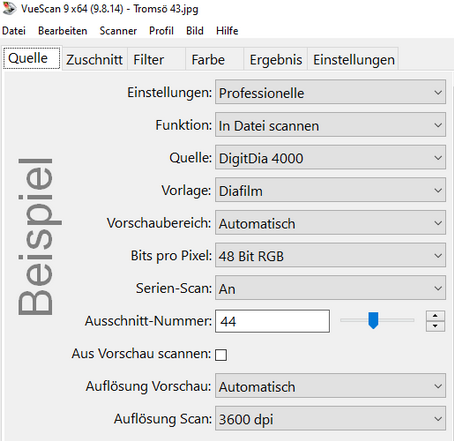Expand the Funktion In Datei scannen dropdown
The image size is (454, 441).
click(x=330, y=125)
